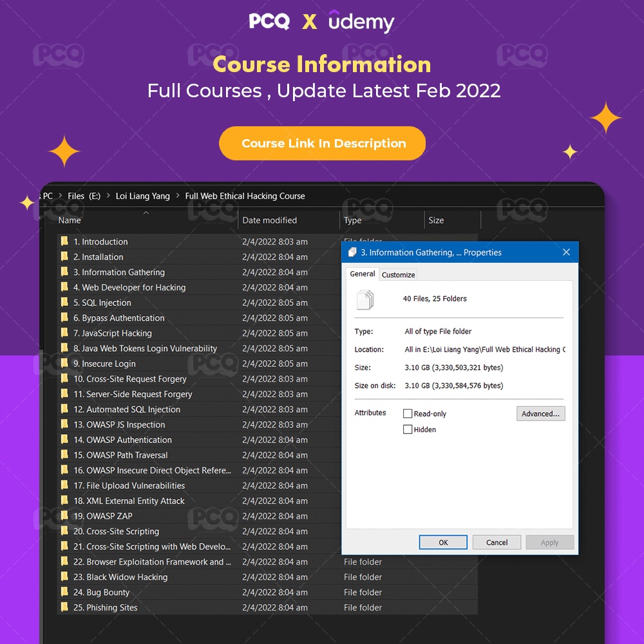Toggle the Hidden attribute checkbox
The height and width of the screenshot is (644, 644).
[408, 429]
